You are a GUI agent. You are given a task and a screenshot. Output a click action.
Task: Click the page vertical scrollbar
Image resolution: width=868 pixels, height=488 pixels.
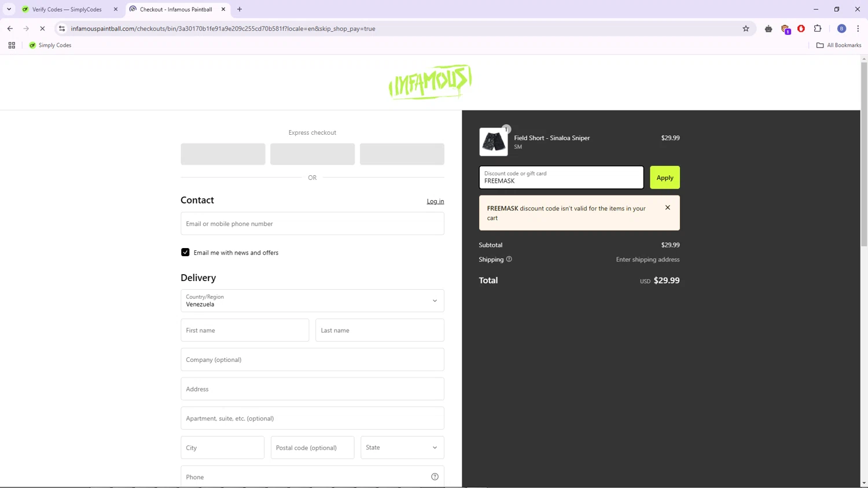[x=864, y=154]
